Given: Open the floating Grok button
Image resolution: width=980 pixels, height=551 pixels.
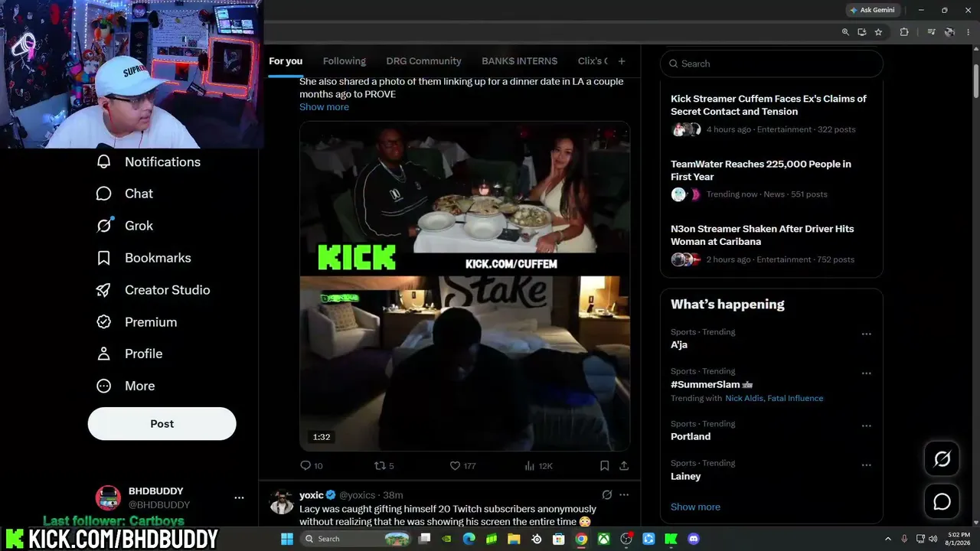Looking at the screenshot, I should [942, 458].
